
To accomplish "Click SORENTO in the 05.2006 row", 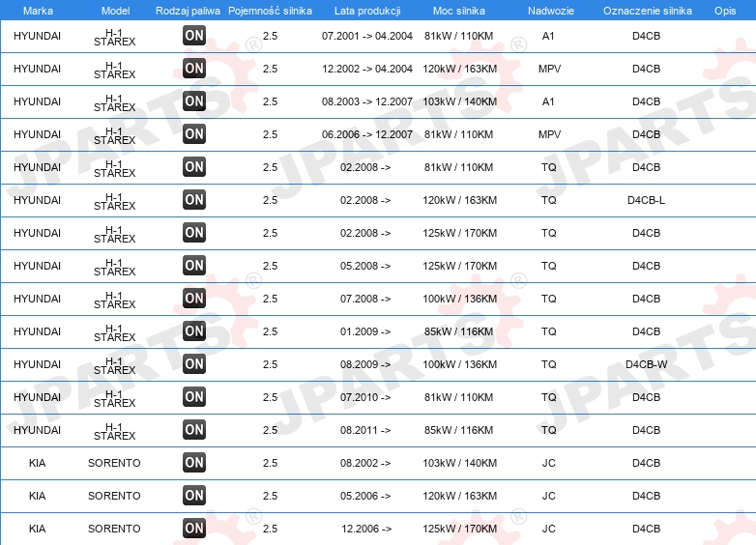I will 114,496.
